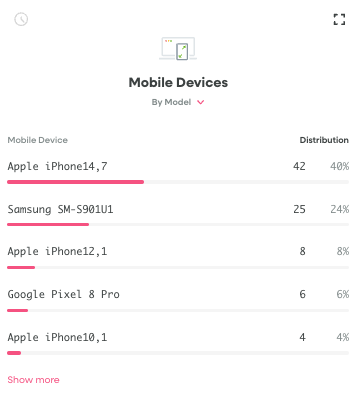Click the Apple iPhone14,7 distribution bar
The height and width of the screenshot is (395, 361).
pos(178,182)
